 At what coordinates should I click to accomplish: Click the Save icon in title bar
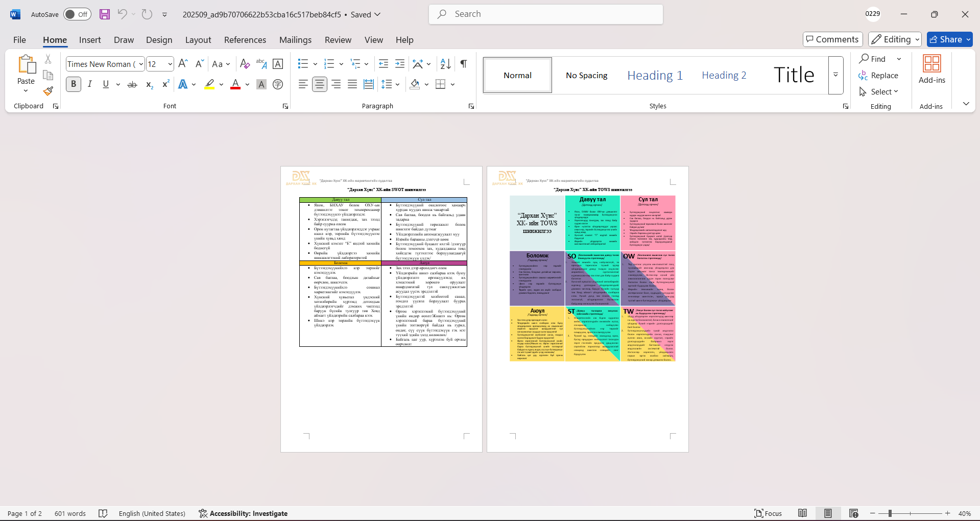[105, 14]
